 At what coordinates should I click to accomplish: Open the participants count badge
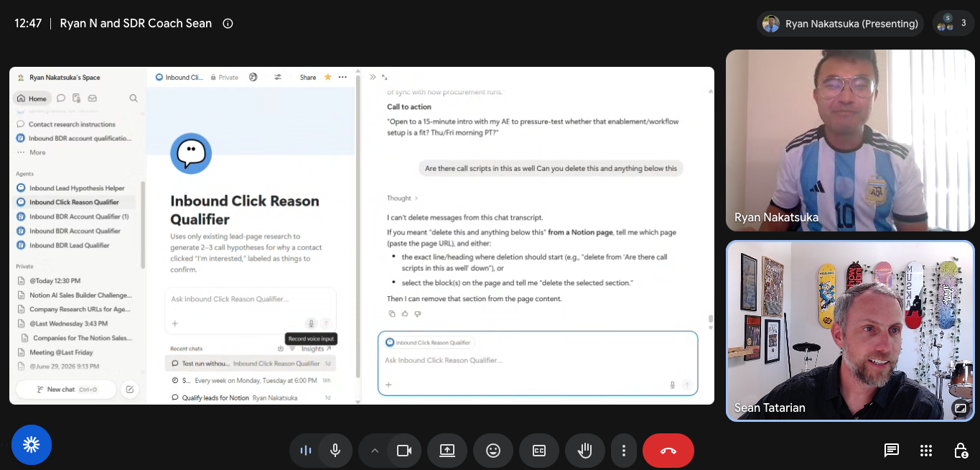(x=953, y=24)
